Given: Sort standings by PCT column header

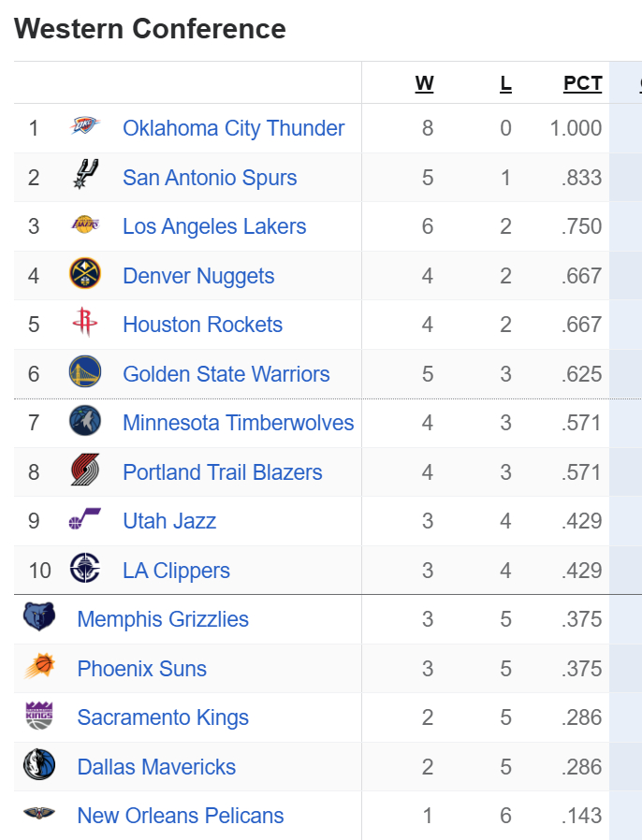Looking at the screenshot, I should tap(582, 83).
